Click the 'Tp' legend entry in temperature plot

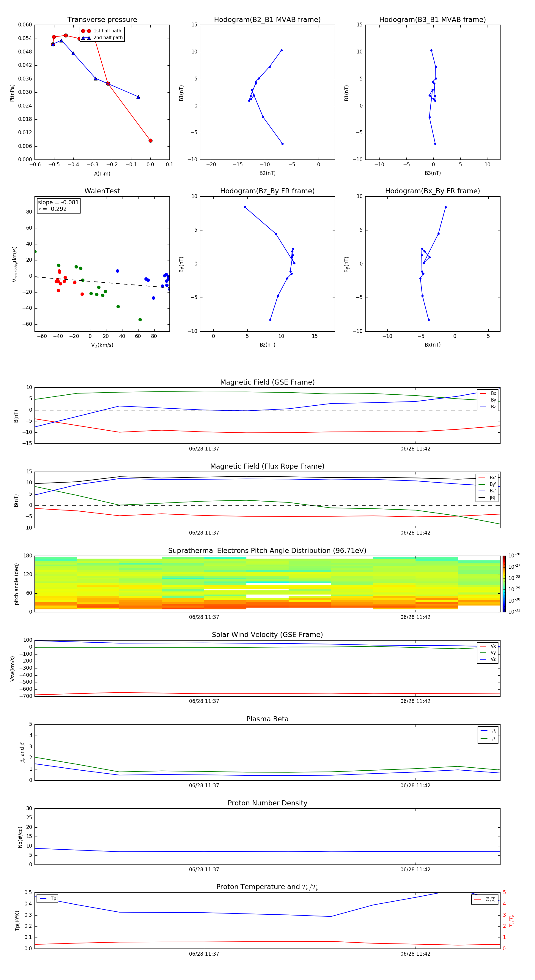point(48,899)
